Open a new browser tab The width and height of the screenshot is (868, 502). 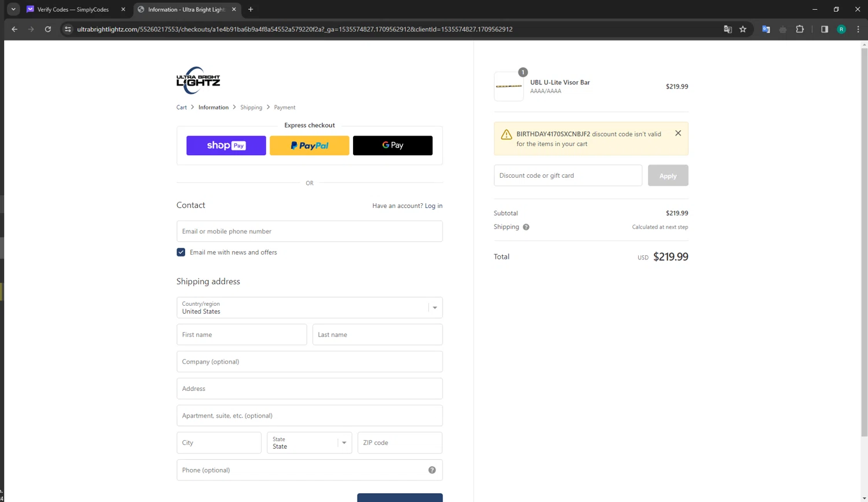point(251,9)
